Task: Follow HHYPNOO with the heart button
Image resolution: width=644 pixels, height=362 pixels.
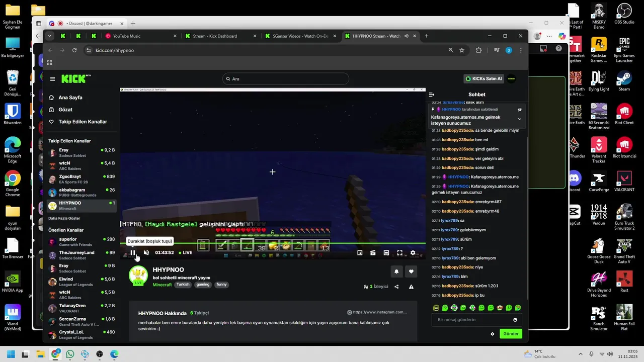Action: (x=412, y=271)
